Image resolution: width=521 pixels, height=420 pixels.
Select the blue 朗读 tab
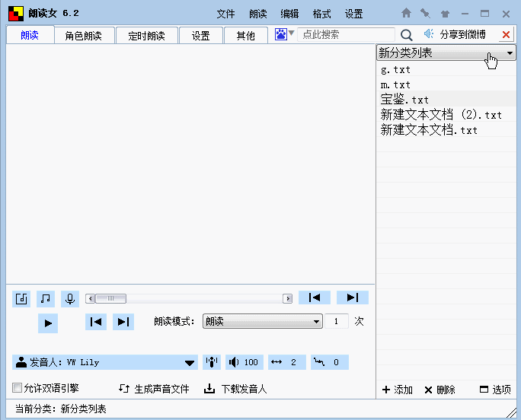coord(30,35)
